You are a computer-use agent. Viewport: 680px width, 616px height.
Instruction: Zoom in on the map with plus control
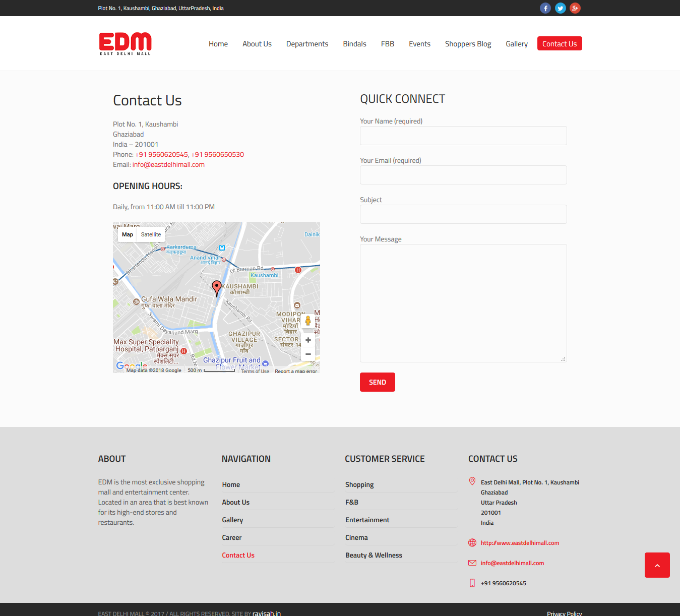308,340
